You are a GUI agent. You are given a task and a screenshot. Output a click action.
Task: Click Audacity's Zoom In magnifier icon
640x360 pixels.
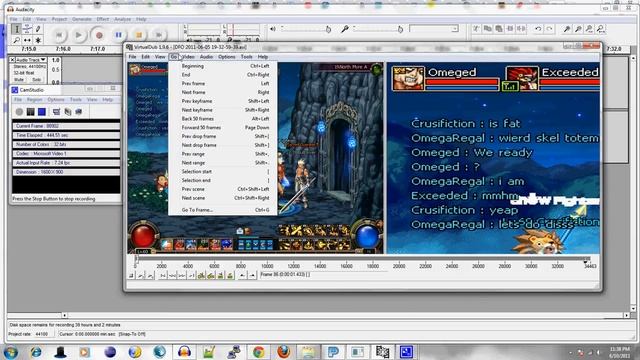(567, 29)
